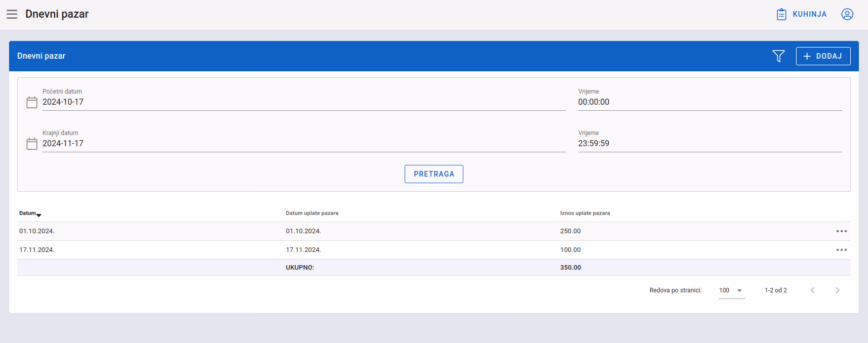The height and width of the screenshot is (343, 868).
Task: Open row actions for 01.10.2024. entry
Action: coord(841,231)
